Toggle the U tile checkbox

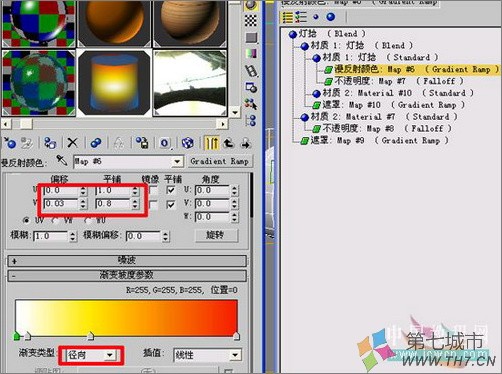[x=171, y=190]
